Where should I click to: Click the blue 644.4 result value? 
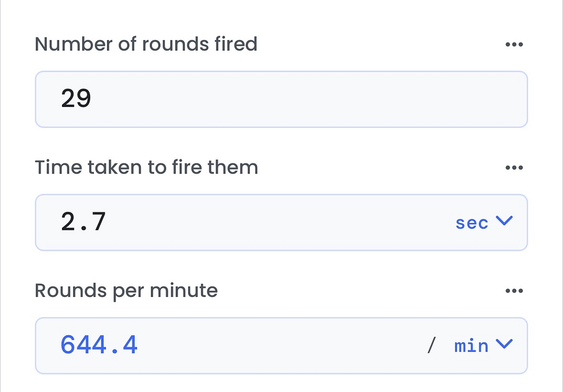pos(99,345)
